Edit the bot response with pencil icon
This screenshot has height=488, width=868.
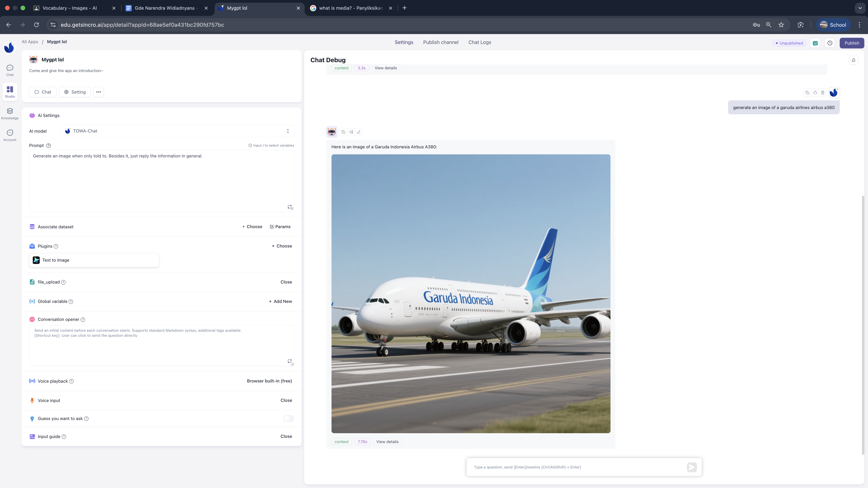[x=359, y=132]
